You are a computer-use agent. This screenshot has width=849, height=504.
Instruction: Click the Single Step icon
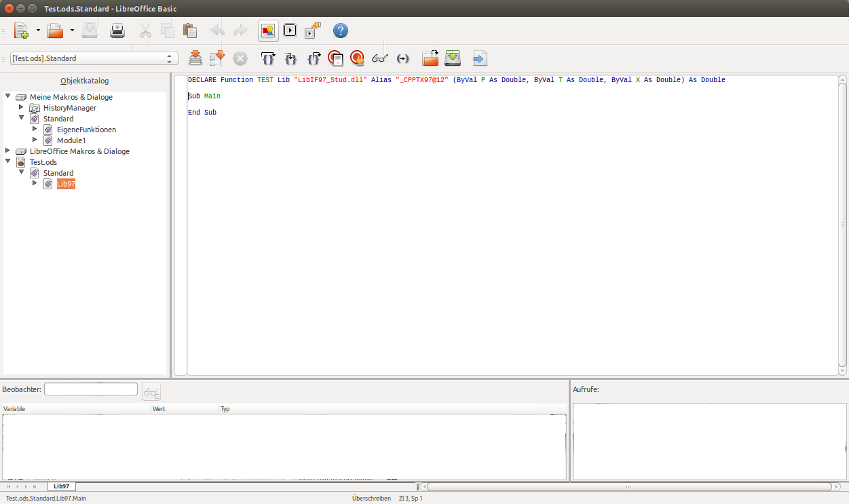click(x=290, y=58)
